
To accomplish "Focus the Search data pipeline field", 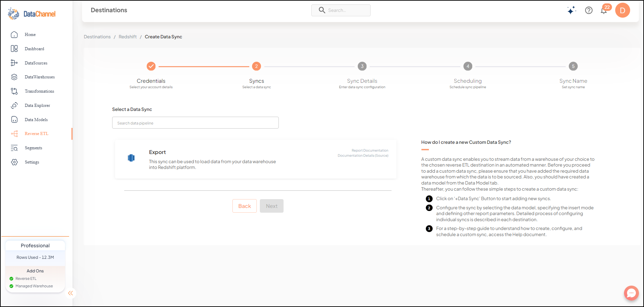I will [x=195, y=123].
